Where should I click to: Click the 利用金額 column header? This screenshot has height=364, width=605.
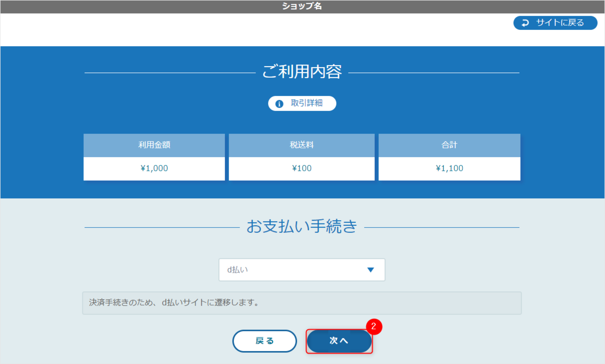154,145
